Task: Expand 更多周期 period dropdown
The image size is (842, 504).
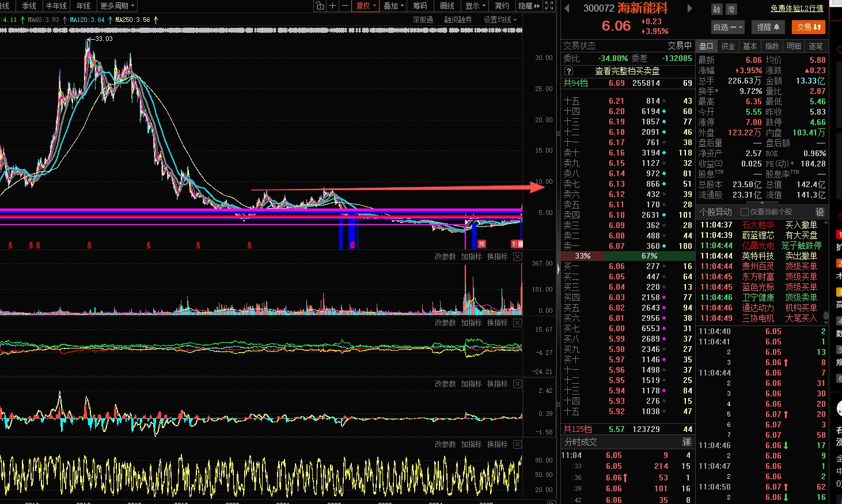Action: 117,6
